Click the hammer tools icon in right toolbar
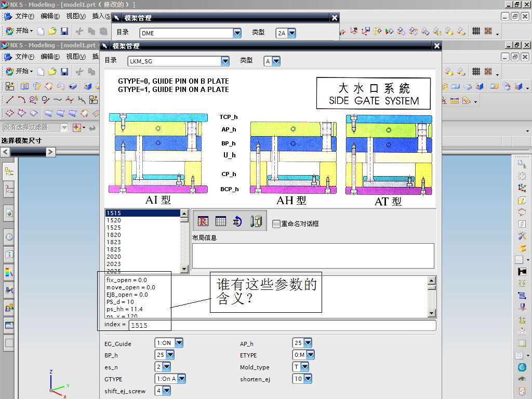 pyautogui.click(x=522, y=235)
